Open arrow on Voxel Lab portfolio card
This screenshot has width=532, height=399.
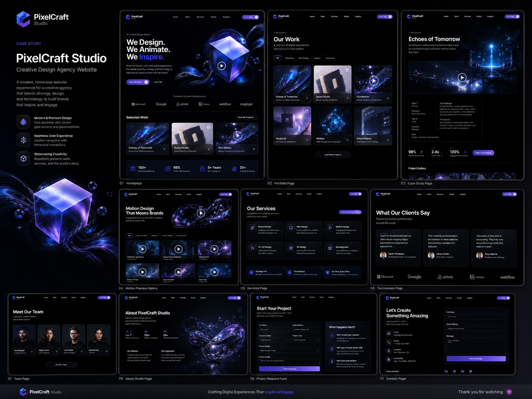(x=307, y=140)
